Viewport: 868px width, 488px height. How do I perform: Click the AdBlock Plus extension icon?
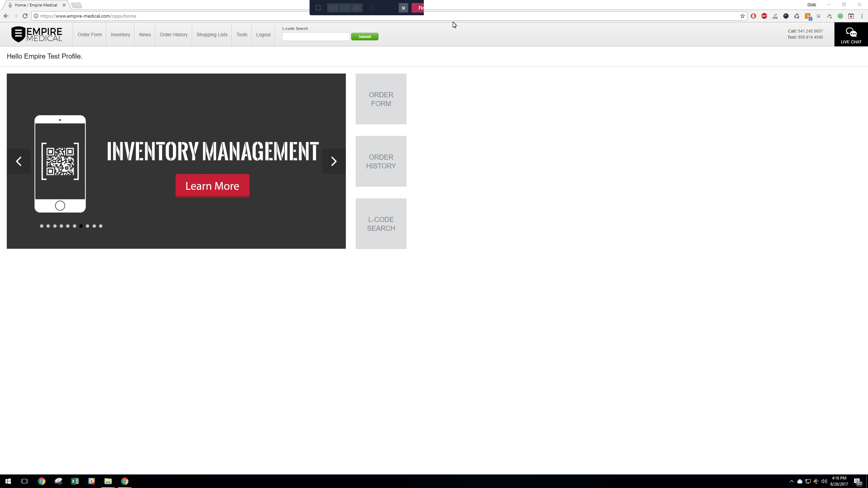(764, 16)
